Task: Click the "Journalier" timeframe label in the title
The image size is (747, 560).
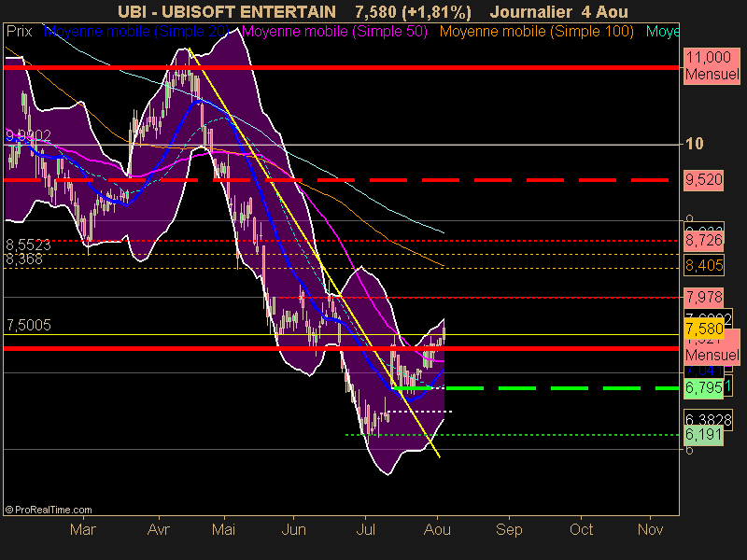Action: click(x=530, y=11)
